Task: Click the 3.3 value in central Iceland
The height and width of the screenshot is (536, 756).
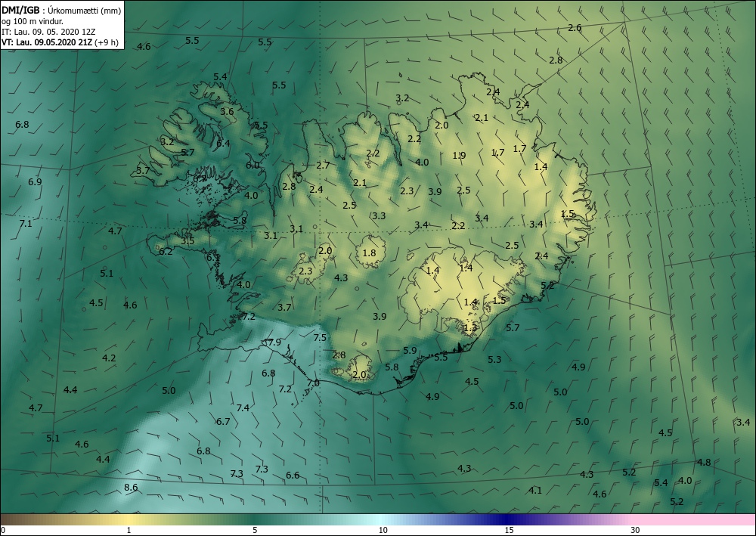Action: click(x=379, y=215)
